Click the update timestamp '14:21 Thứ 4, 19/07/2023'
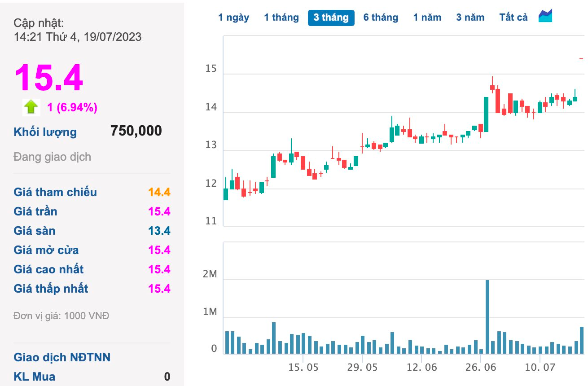This screenshot has height=386, width=588. (78, 36)
